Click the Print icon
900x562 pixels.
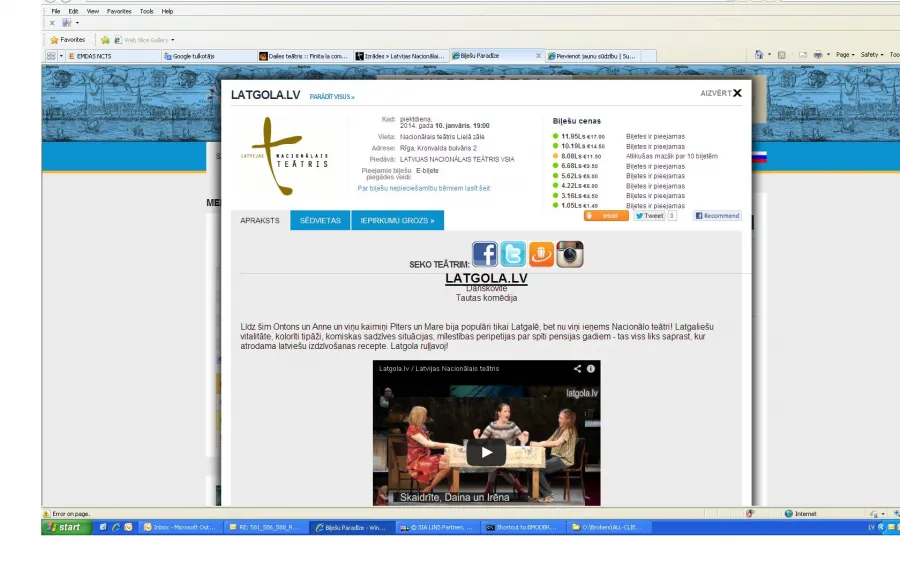point(818,55)
